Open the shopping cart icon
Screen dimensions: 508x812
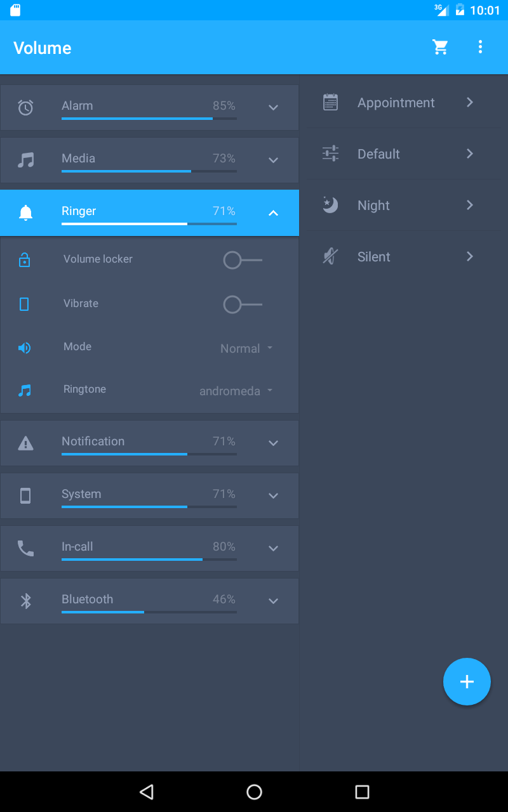pyautogui.click(x=440, y=47)
